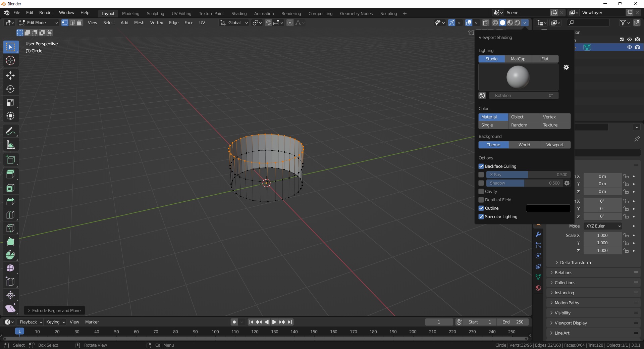Select the Poly Build tool
Image resolution: width=644 pixels, height=349 pixels.
pos(10,242)
